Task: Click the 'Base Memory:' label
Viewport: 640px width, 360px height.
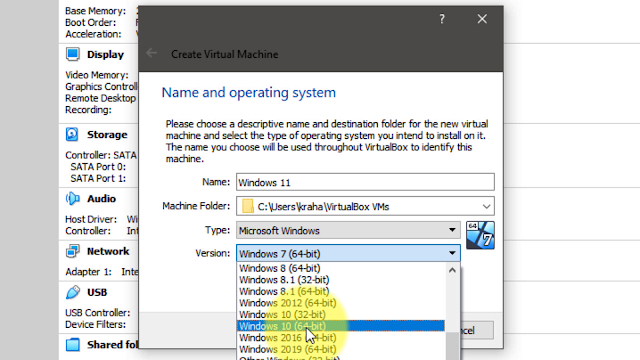Action: pyautogui.click(x=96, y=11)
